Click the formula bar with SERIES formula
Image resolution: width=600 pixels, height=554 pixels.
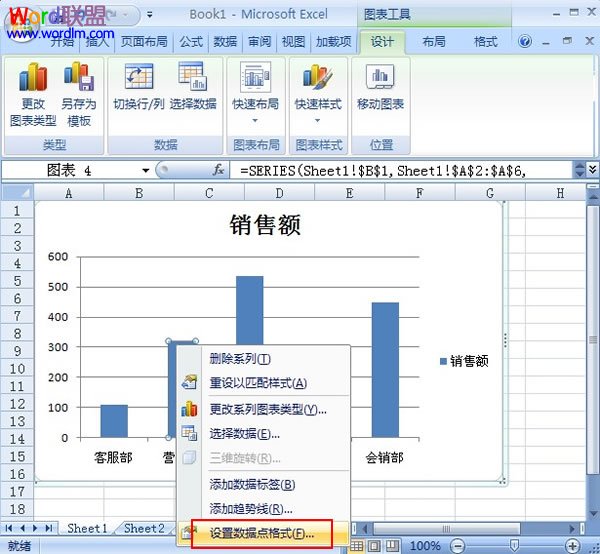(x=401, y=170)
